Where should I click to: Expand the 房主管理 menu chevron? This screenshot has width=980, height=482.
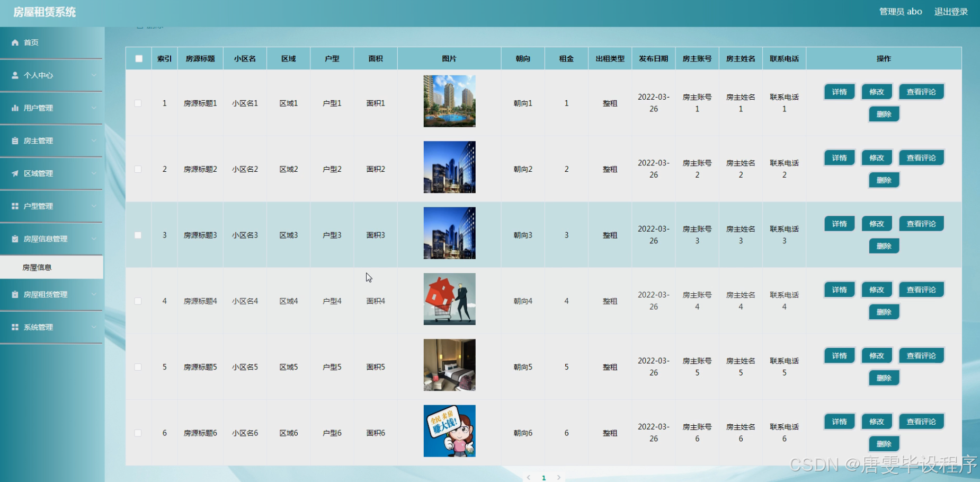pyautogui.click(x=94, y=141)
